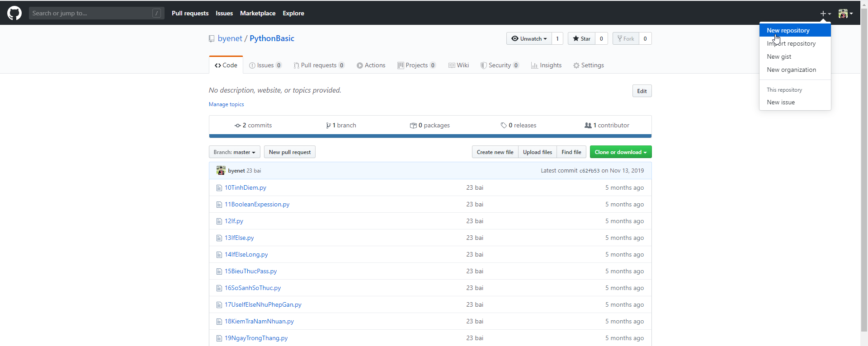The width and height of the screenshot is (868, 346).
Task: Open file 15BieuThucPass.py
Action: coord(250,271)
